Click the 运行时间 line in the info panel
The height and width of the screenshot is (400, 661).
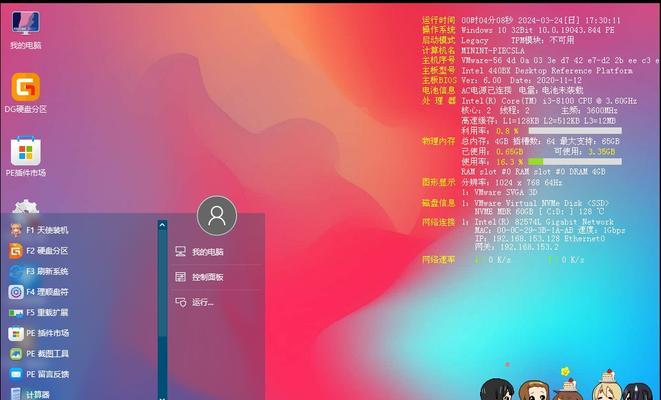[x=521, y=20]
